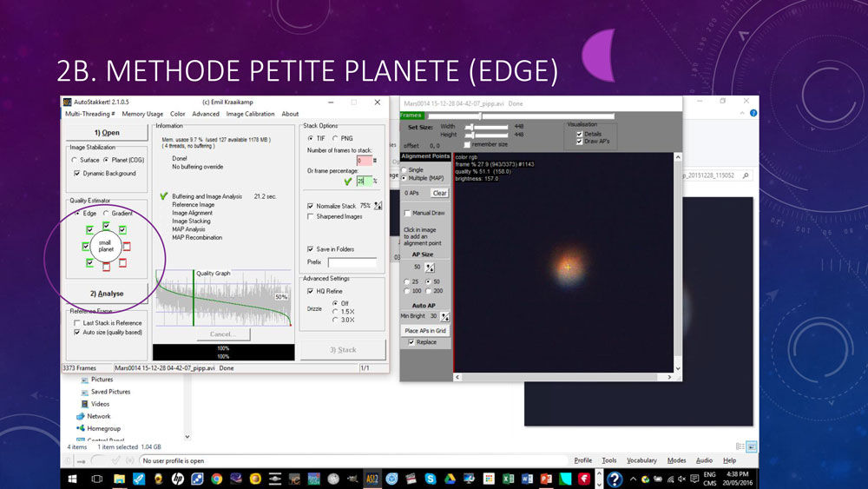Open File Explorer from the taskbar
Screen dimensions: 868x489
pyautogui.click(x=119, y=479)
